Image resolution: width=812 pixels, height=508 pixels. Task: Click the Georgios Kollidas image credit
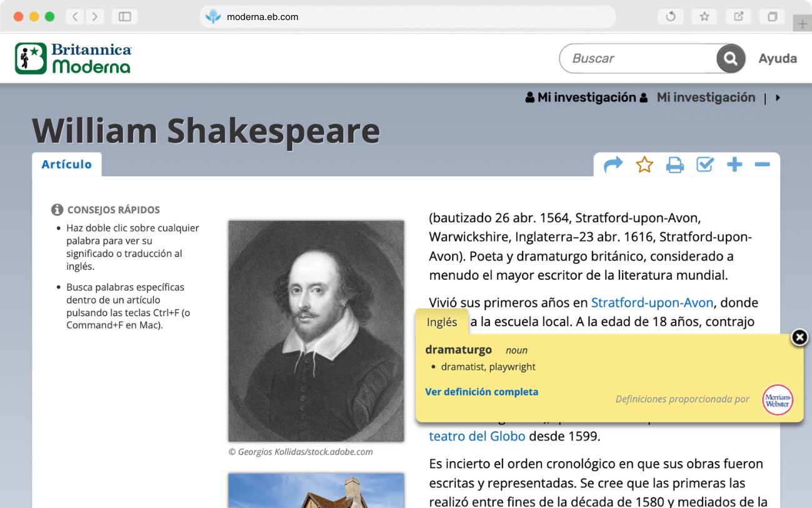(301, 452)
